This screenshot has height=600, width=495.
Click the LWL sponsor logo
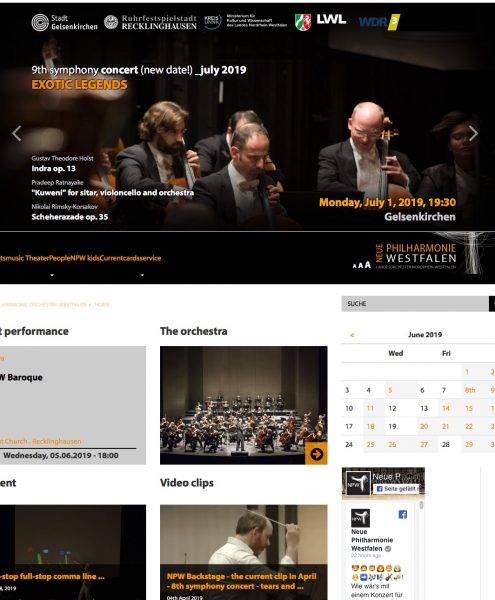coord(331,19)
